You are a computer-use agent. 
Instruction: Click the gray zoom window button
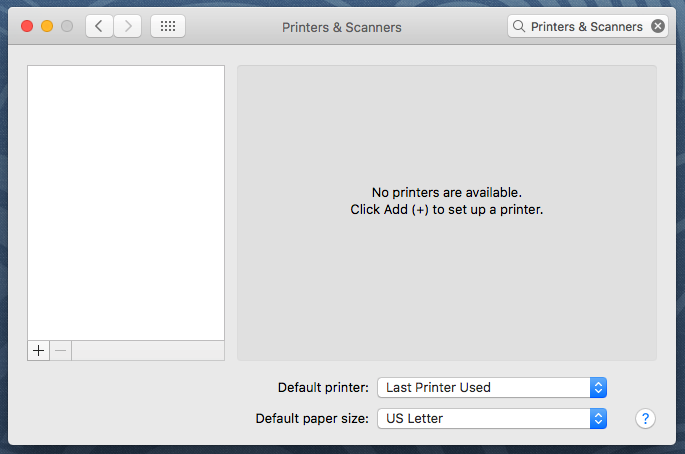pyautogui.click(x=67, y=26)
